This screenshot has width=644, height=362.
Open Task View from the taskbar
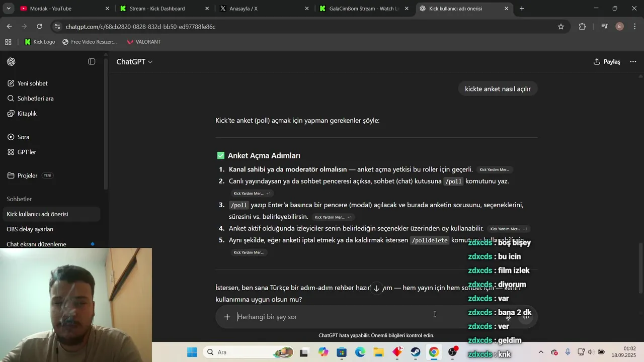pos(304,352)
